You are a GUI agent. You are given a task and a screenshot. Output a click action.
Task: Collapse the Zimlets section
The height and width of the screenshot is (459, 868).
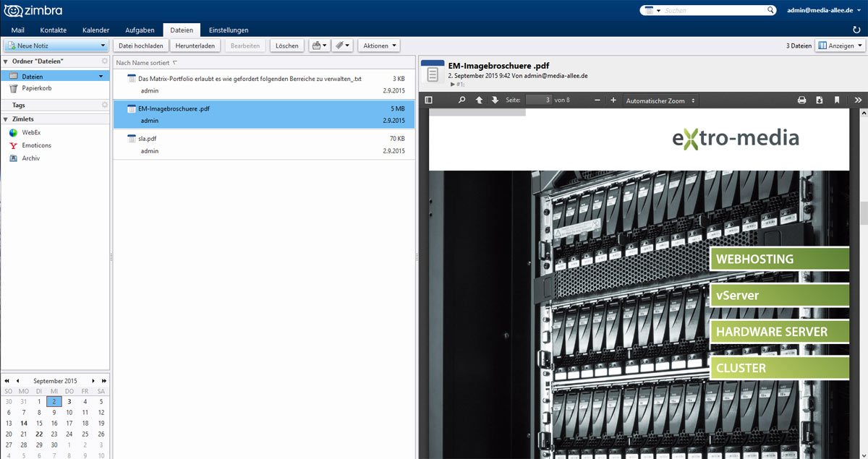pyautogui.click(x=6, y=119)
